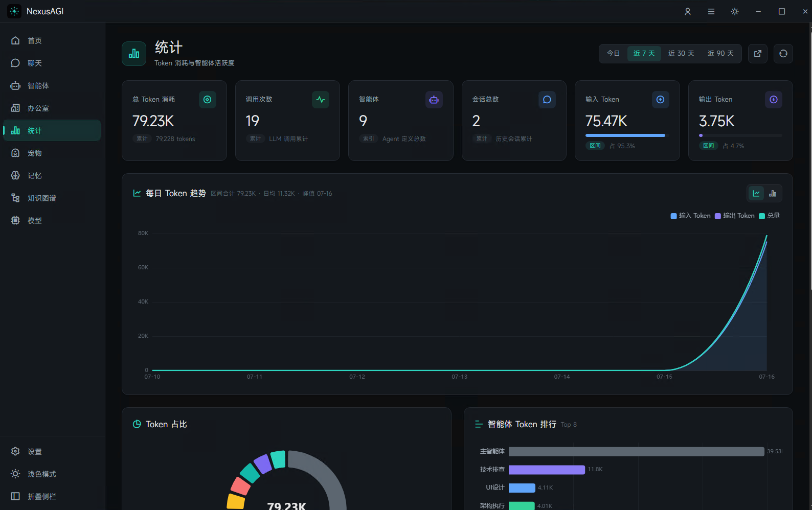The width and height of the screenshot is (812, 510).
Task: Click the target icon on 总 Token 消耗 card
Action: 208,100
